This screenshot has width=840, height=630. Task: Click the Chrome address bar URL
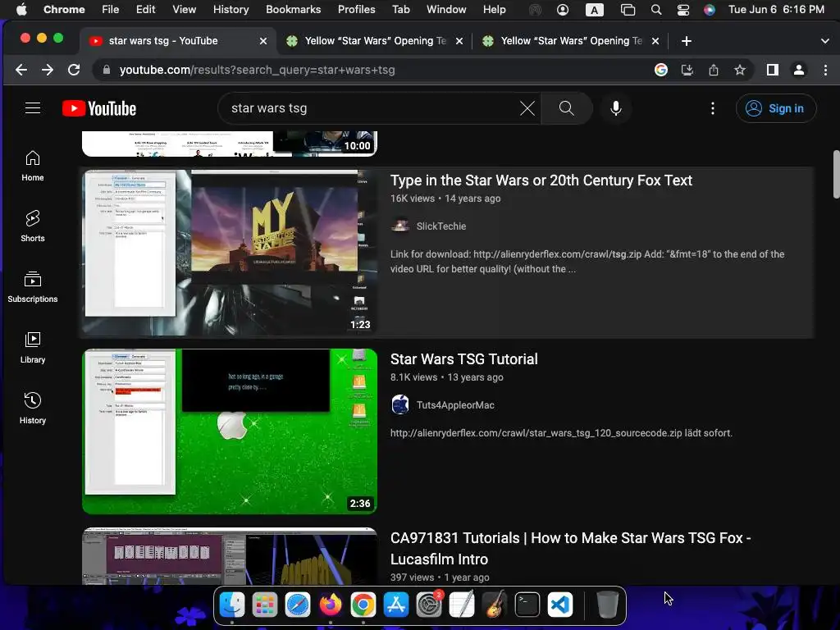pyautogui.click(x=257, y=70)
